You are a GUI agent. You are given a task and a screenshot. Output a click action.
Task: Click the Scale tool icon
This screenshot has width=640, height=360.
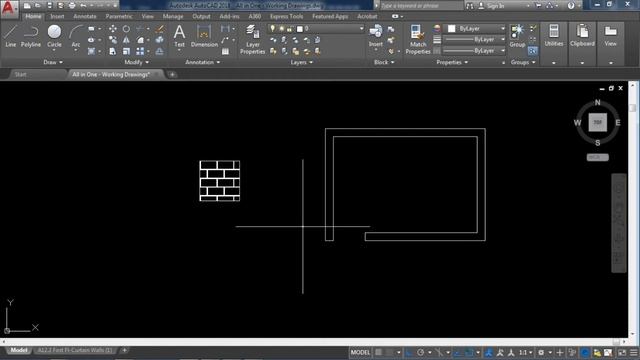tap(126, 51)
